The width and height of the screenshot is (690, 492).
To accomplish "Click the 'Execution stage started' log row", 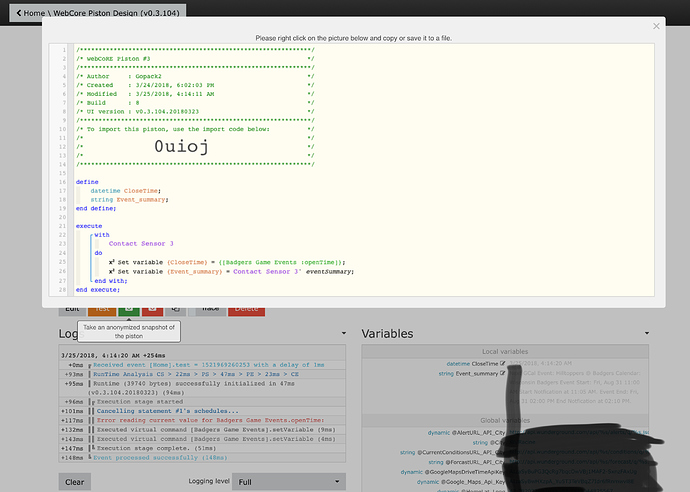I will coord(202,402).
